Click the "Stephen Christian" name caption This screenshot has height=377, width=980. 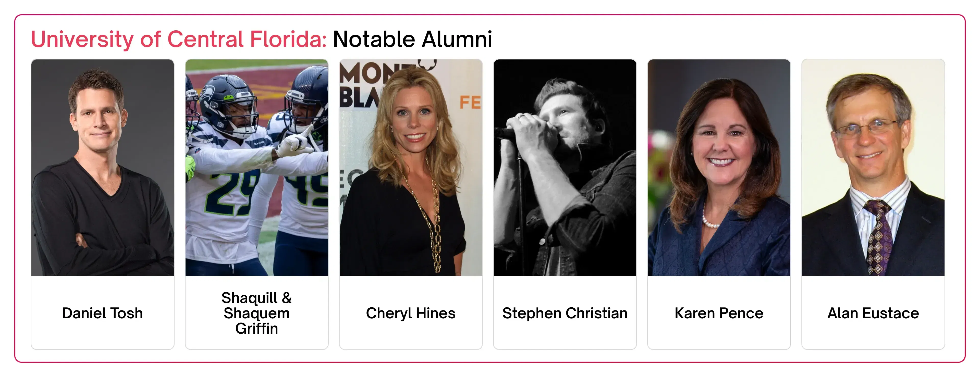click(565, 313)
